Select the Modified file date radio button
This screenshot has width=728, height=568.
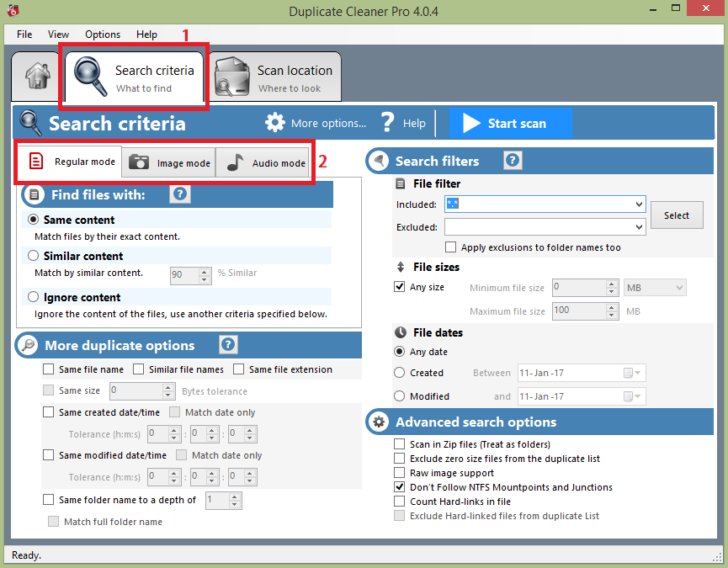tap(400, 396)
